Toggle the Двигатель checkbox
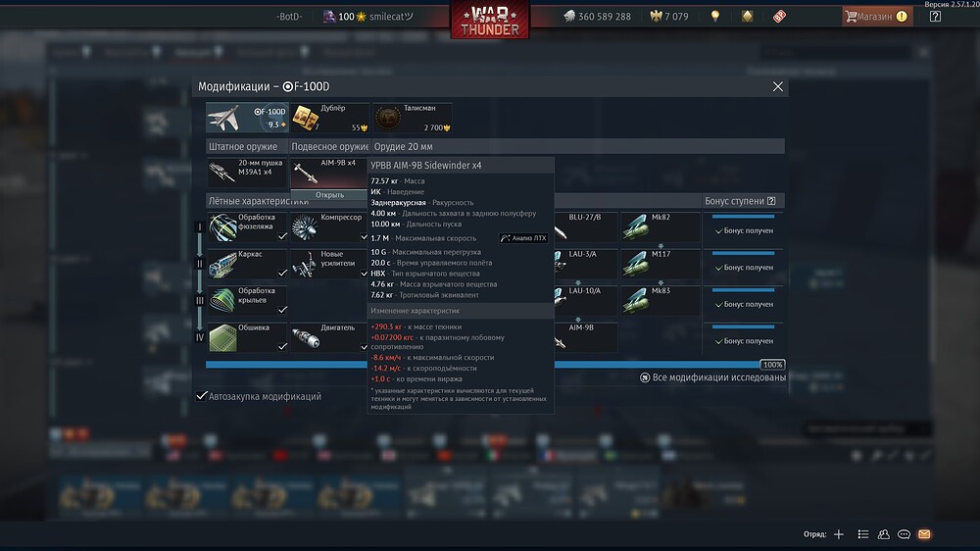 coord(364,346)
